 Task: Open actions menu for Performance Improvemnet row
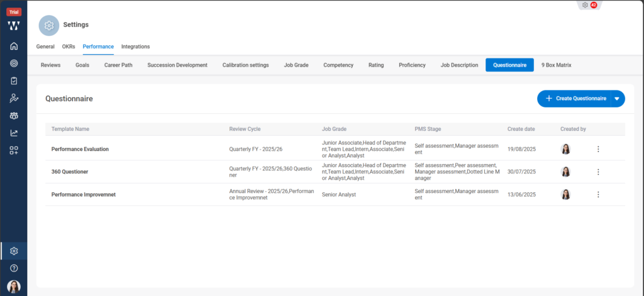598,195
